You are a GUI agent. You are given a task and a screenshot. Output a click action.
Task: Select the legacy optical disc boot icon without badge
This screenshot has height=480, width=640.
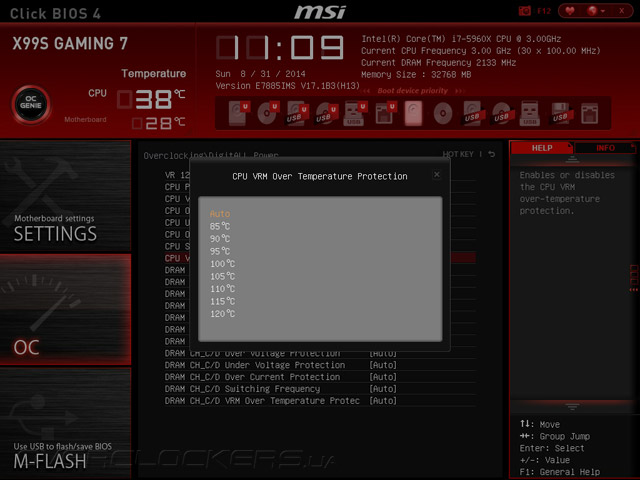click(x=443, y=113)
